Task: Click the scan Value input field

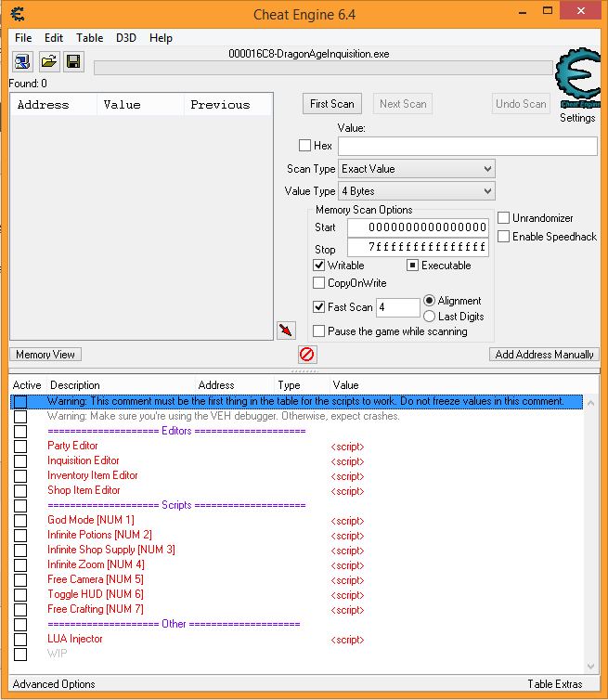Action: 468,146
